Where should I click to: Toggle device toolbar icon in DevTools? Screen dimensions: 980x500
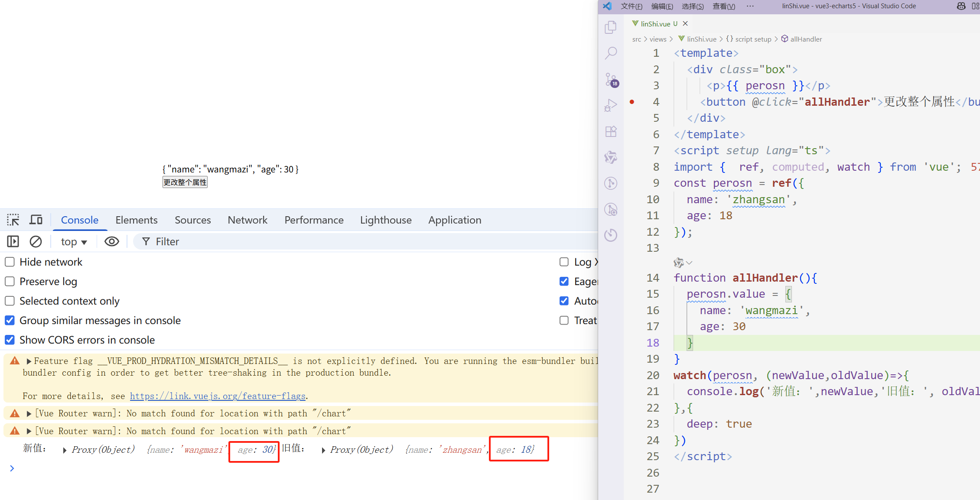36,220
